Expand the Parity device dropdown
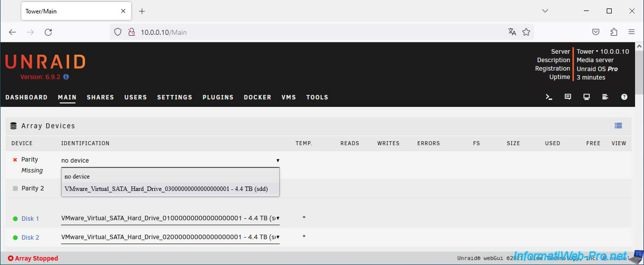 click(x=170, y=161)
